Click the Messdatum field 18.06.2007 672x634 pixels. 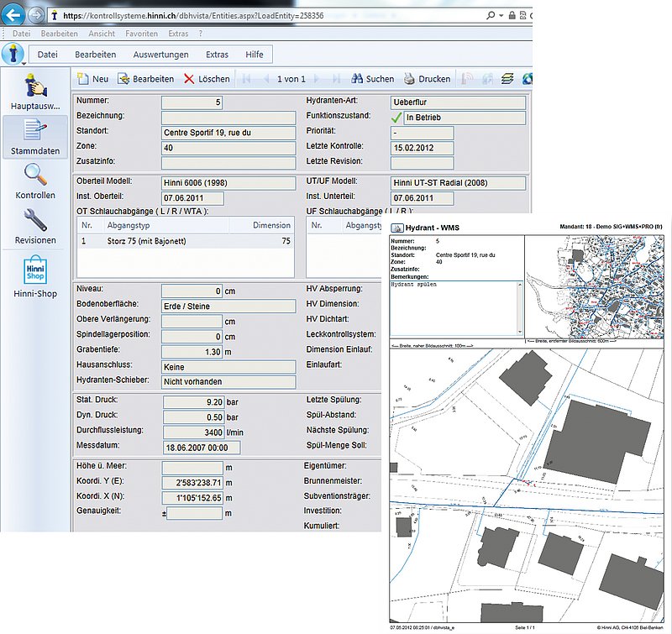(x=202, y=448)
